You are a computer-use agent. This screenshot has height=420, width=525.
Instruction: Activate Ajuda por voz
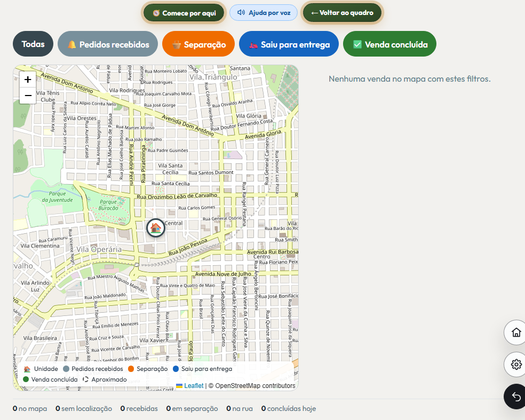pos(264,13)
